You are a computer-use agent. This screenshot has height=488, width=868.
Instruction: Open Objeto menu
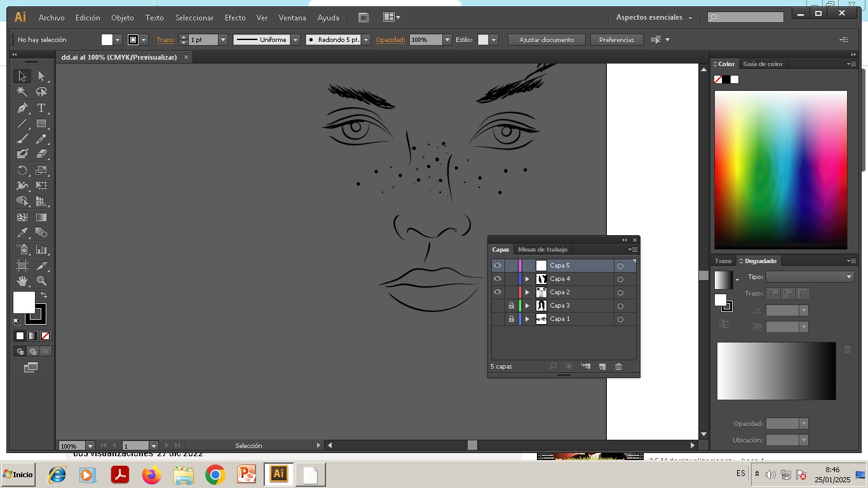pos(123,18)
